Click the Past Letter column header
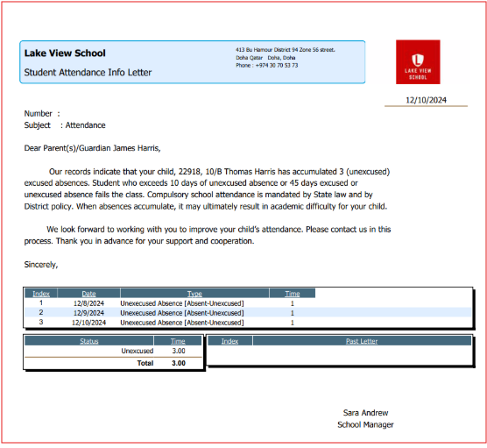This screenshot has height=448, width=487. click(362, 341)
